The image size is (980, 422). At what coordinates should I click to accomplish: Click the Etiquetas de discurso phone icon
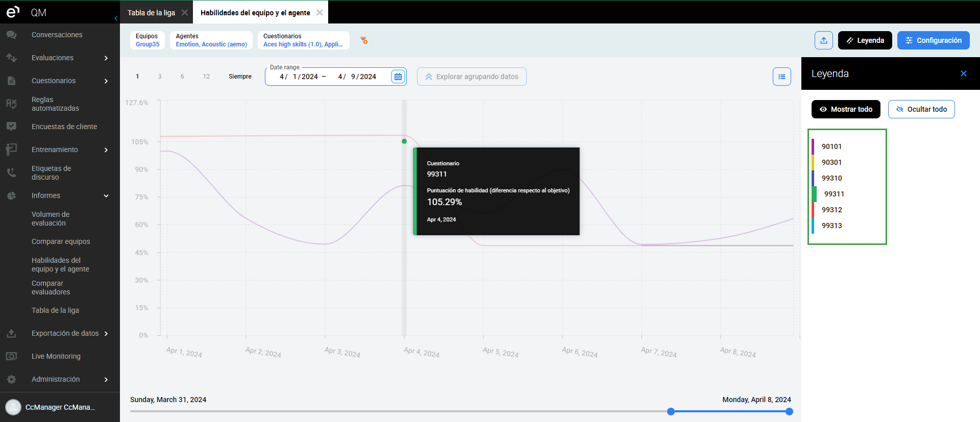11,172
